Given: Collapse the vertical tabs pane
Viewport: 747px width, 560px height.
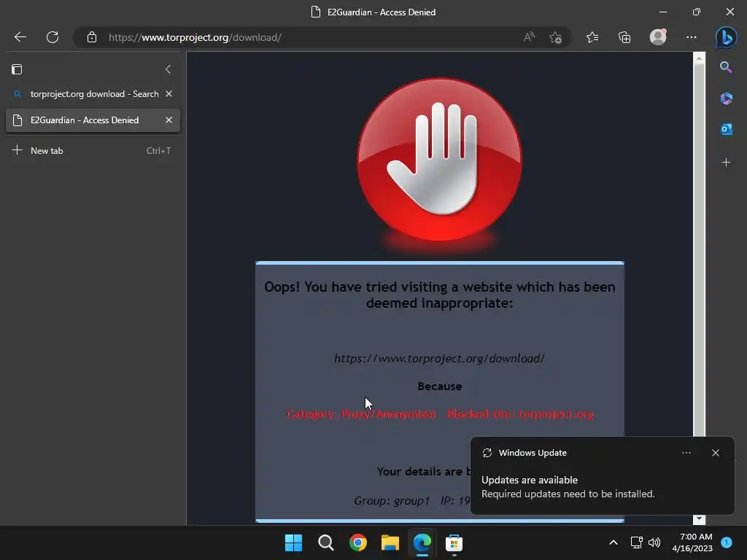Looking at the screenshot, I should click(x=169, y=69).
